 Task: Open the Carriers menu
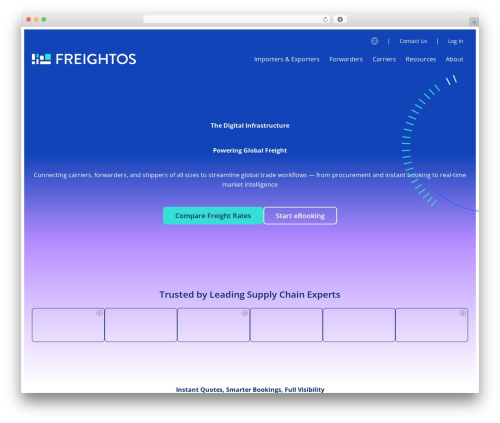[384, 59]
